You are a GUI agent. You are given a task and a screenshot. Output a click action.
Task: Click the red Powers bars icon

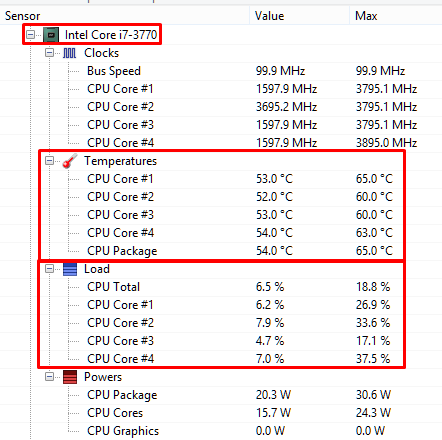click(x=70, y=377)
